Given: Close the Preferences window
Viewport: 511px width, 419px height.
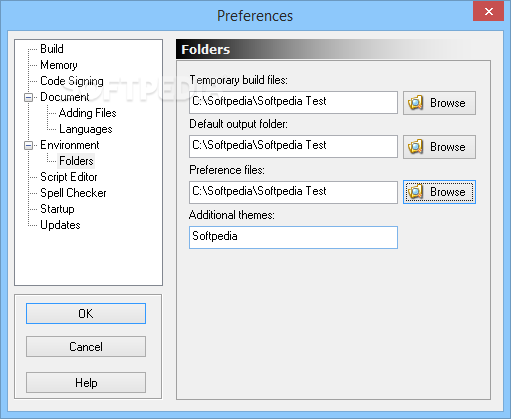Looking at the screenshot, I should pyautogui.click(x=488, y=11).
